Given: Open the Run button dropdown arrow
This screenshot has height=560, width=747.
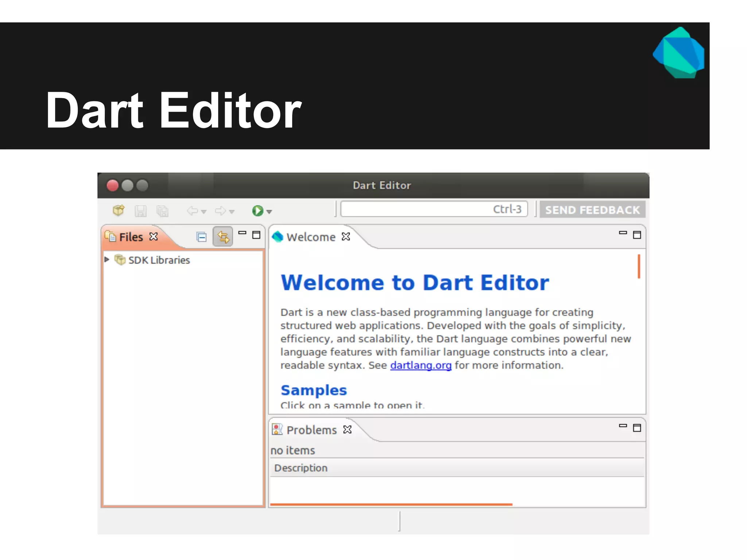Looking at the screenshot, I should 269,212.
